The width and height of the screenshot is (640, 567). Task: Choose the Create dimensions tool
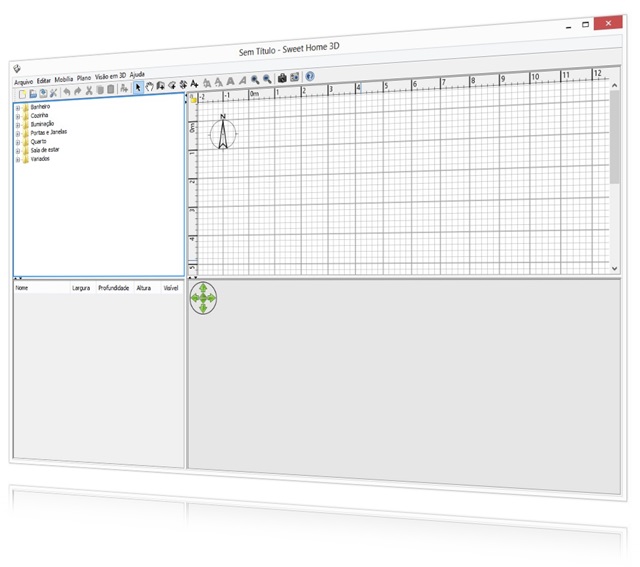coord(183,84)
